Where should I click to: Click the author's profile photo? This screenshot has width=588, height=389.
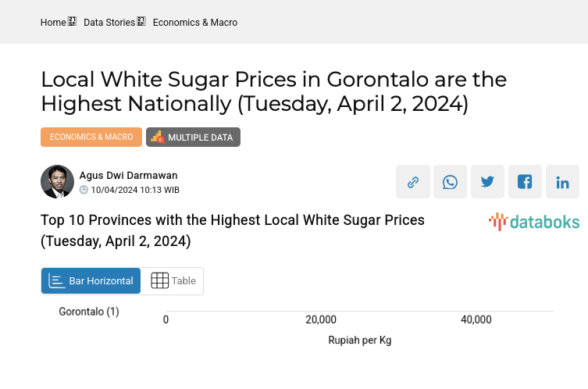click(57, 182)
